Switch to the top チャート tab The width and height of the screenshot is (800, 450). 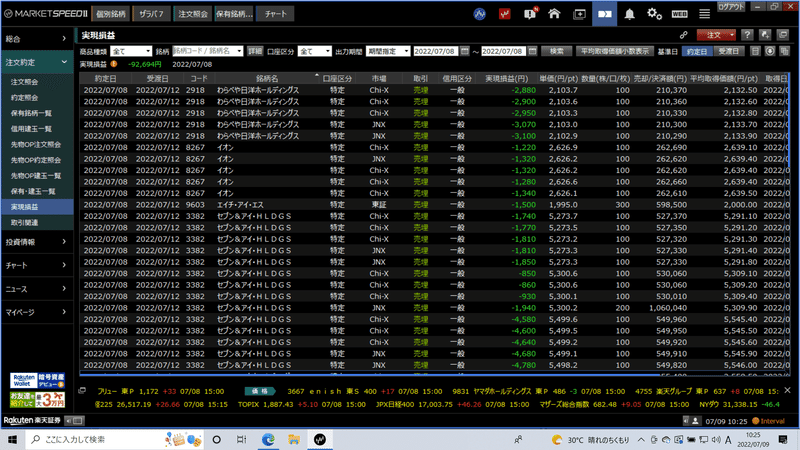pos(276,14)
